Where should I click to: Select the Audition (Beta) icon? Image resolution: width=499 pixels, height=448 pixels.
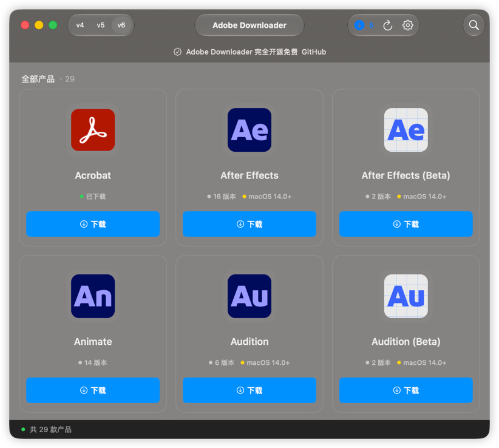point(406,296)
